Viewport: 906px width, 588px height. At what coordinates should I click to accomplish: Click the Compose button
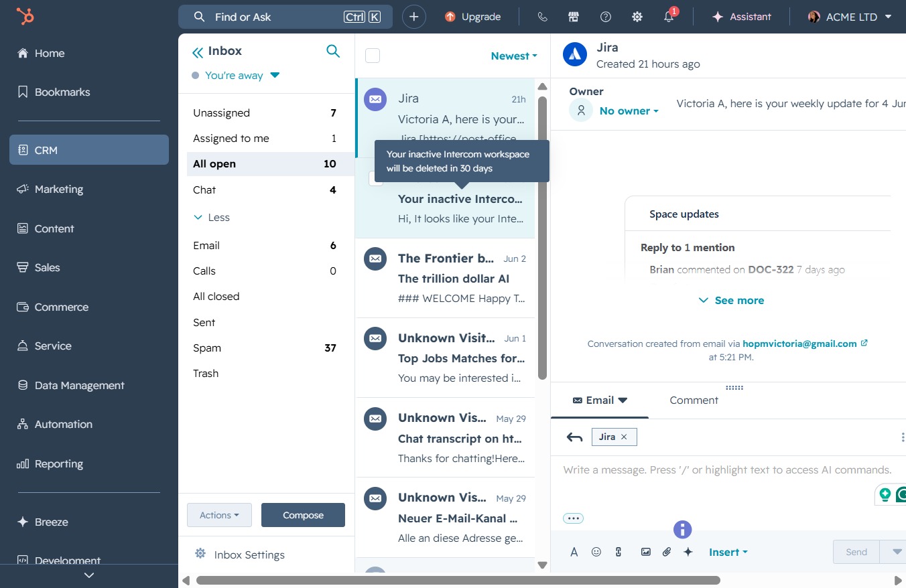[303, 515]
